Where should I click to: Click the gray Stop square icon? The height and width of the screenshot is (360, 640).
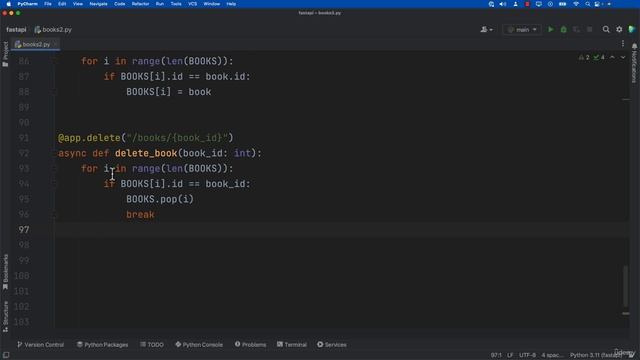tap(589, 29)
